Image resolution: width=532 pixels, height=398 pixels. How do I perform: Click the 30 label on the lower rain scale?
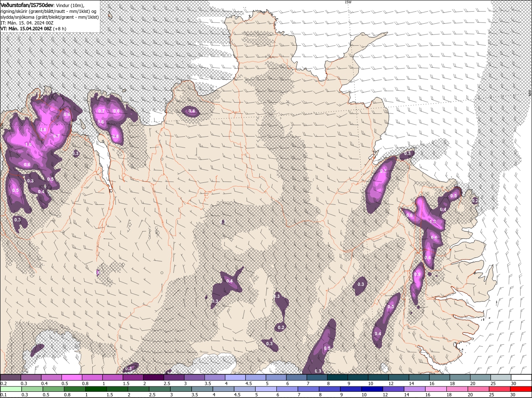click(x=513, y=395)
